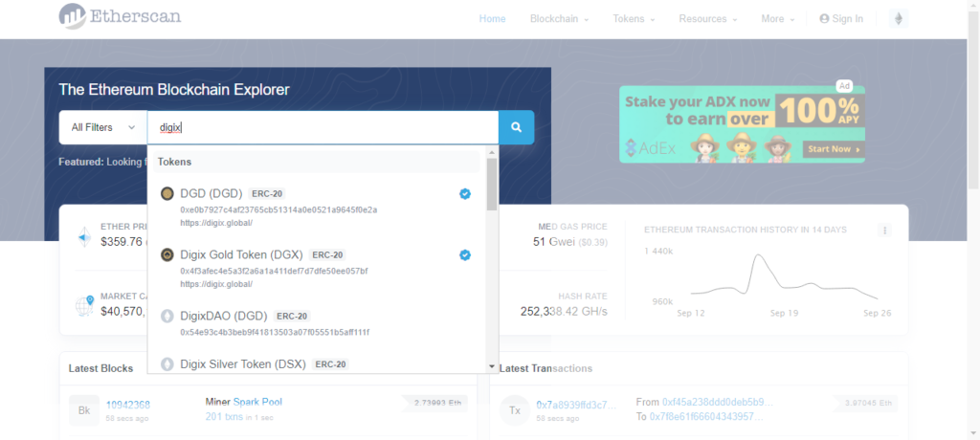Screen dimensions: 980x440
Task: Select the DGD (DGD) token suggestion
Action: 316,208
